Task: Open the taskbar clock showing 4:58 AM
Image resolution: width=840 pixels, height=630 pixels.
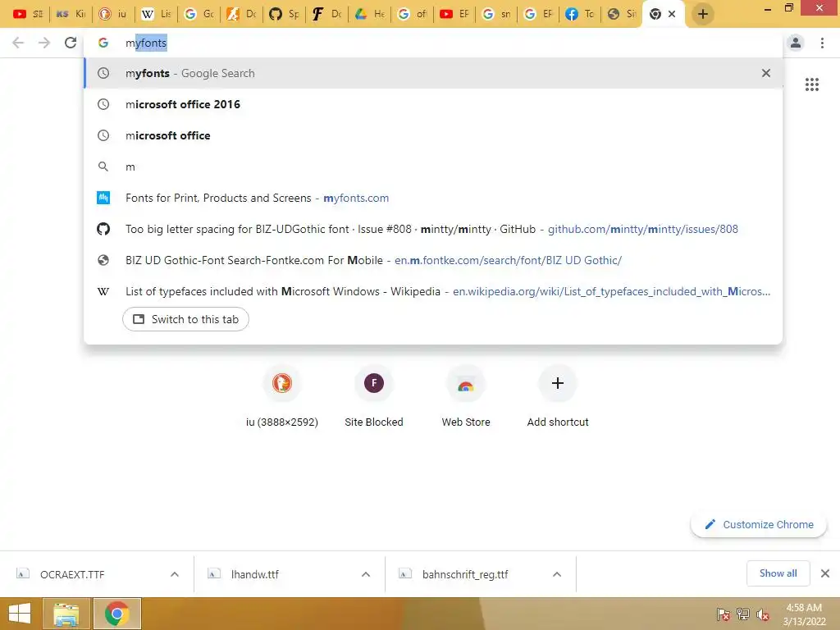Action: (x=804, y=614)
